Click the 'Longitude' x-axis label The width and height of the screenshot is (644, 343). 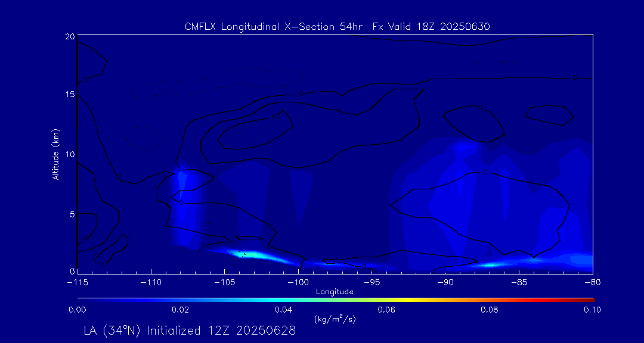[335, 292]
